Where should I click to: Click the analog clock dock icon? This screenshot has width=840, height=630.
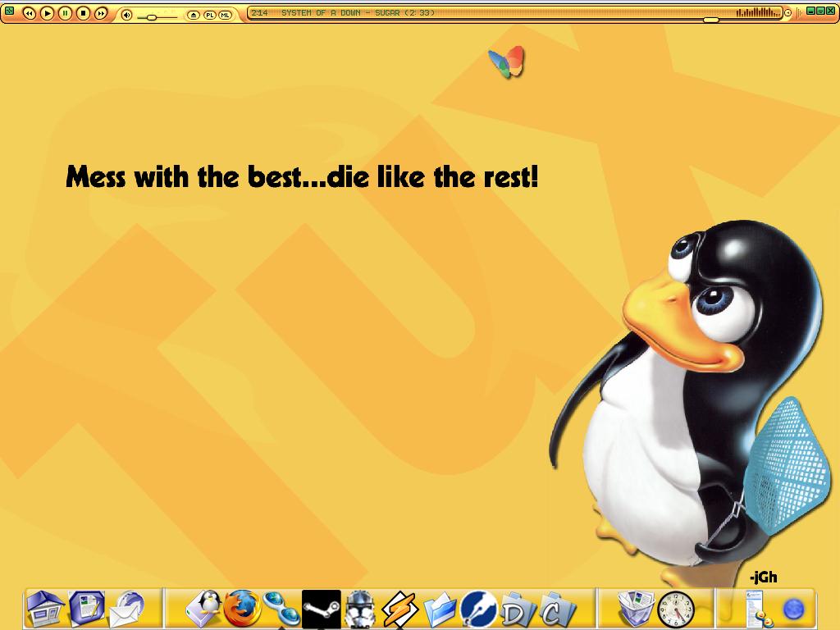click(x=676, y=609)
